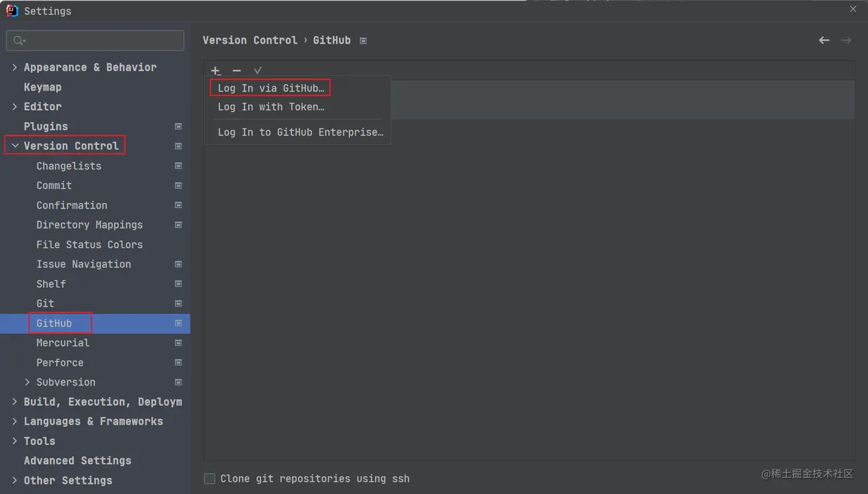This screenshot has height=494, width=868.
Task: Click project settings icon beside Git
Action: coord(179,303)
